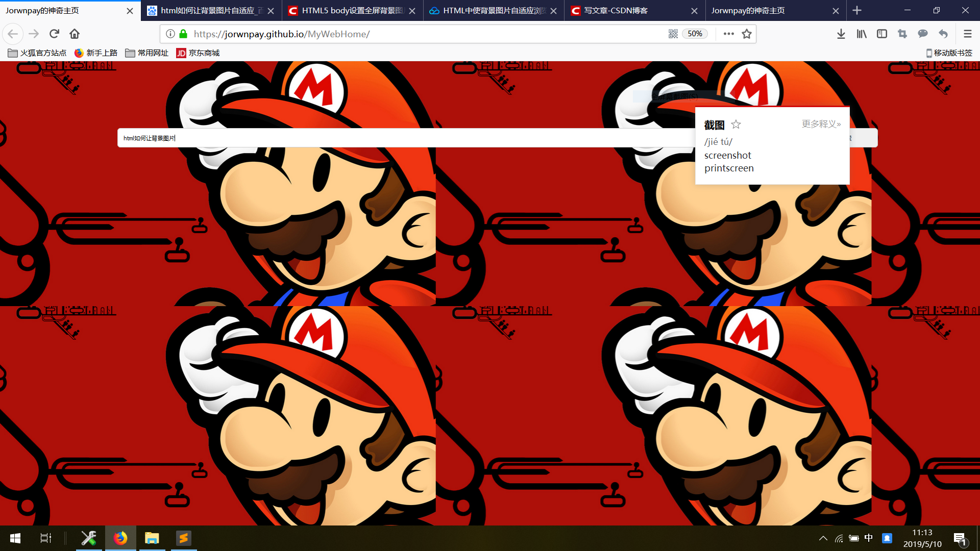Open the Firefox hamburger menu
The width and height of the screenshot is (980, 551).
pyautogui.click(x=967, y=34)
